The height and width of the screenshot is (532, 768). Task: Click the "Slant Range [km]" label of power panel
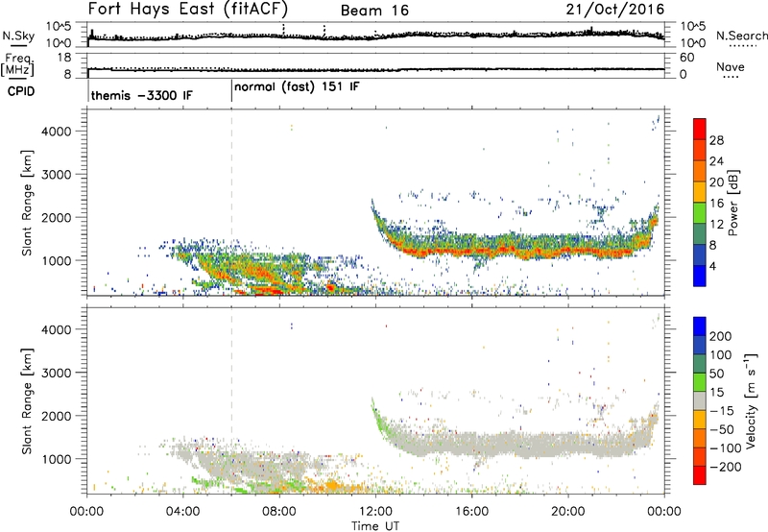[27, 203]
